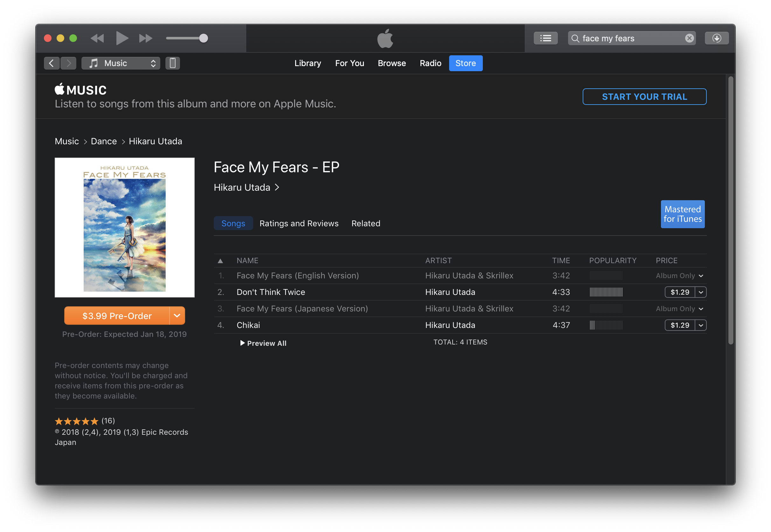This screenshot has width=771, height=532.
Task: Click the rewind playback button
Action: [x=97, y=38]
